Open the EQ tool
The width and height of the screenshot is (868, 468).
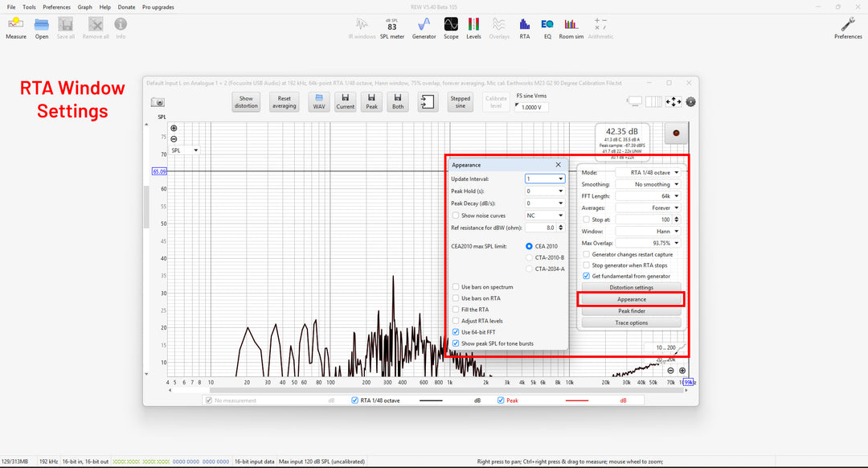coord(547,27)
